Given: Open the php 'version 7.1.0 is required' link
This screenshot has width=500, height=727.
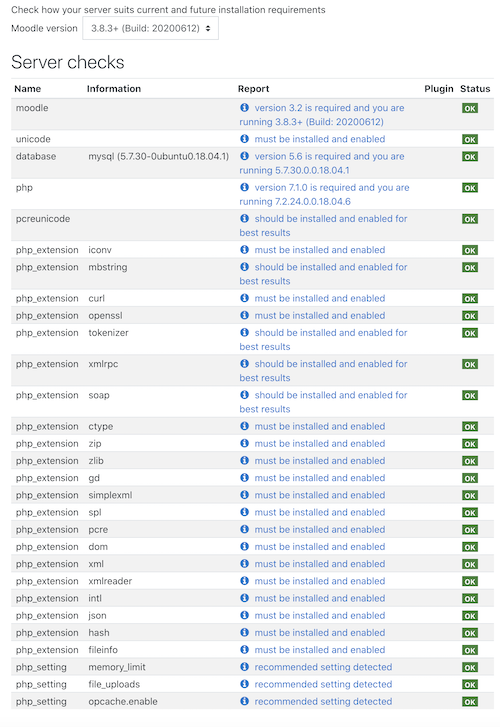Looking at the screenshot, I should (x=324, y=194).
